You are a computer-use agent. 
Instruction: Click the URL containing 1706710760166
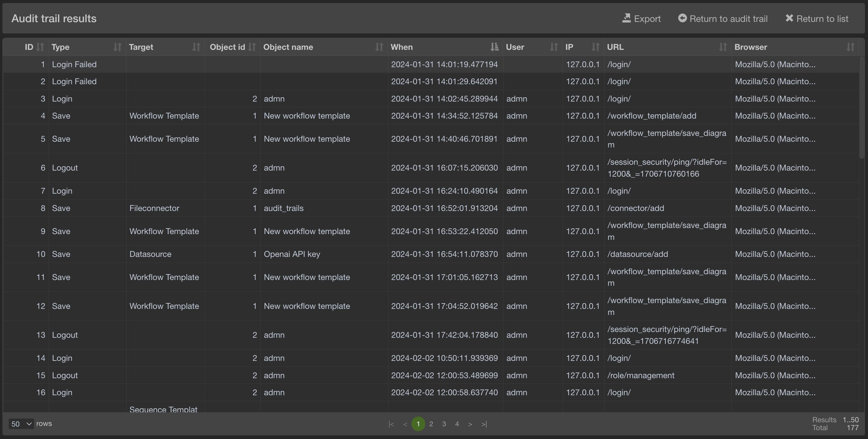667,168
